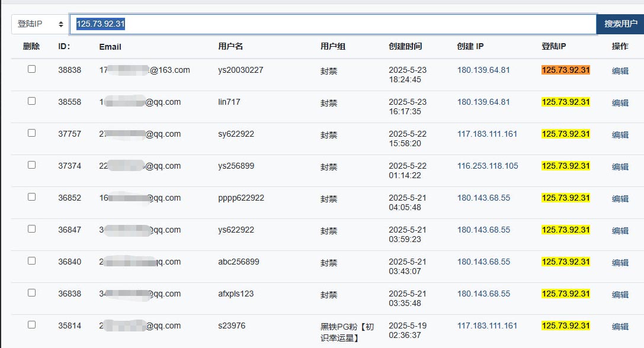Viewport: 644px width, 348px height.
Task: Click 编辑 link for user ys256899
Action: (620, 167)
